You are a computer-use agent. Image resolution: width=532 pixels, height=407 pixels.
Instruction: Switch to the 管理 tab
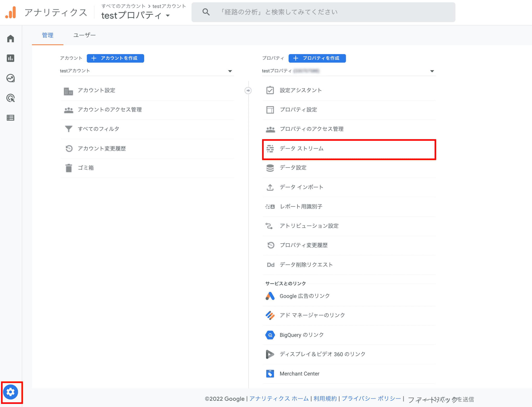click(48, 35)
